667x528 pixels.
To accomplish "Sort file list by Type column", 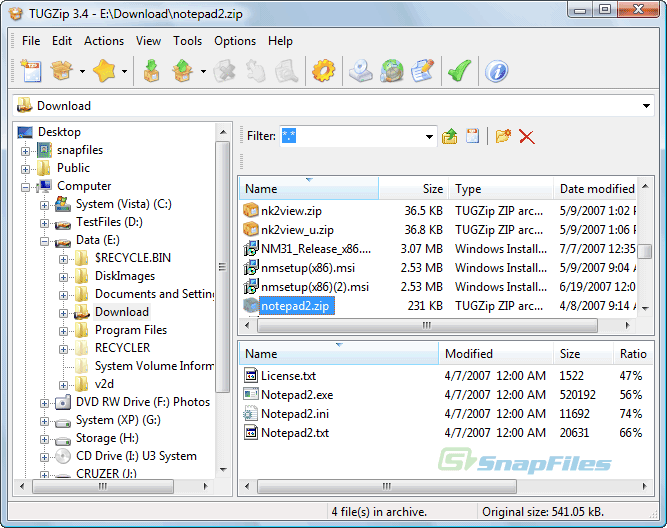I will click(x=501, y=188).
